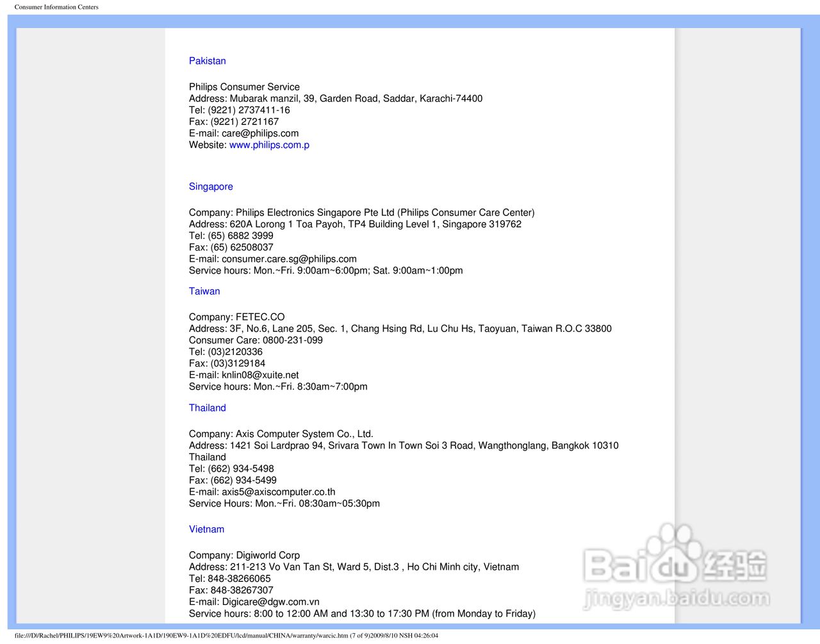Click 'Fax: (9221) 2721167'
Viewport: 820px width, 644px height.
[x=234, y=122]
